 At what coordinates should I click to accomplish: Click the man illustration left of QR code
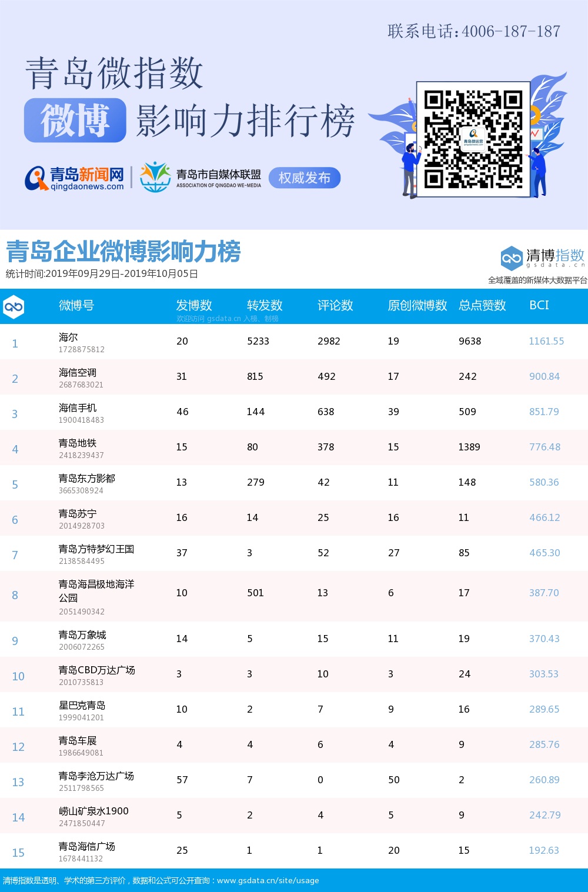pyautogui.click(x=410, y=171)
